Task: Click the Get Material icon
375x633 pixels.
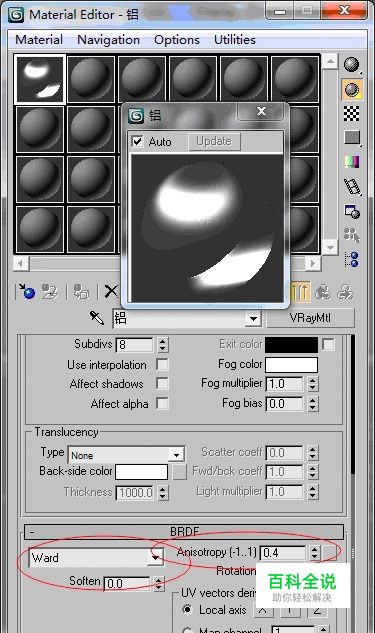Action: point(27,291)
